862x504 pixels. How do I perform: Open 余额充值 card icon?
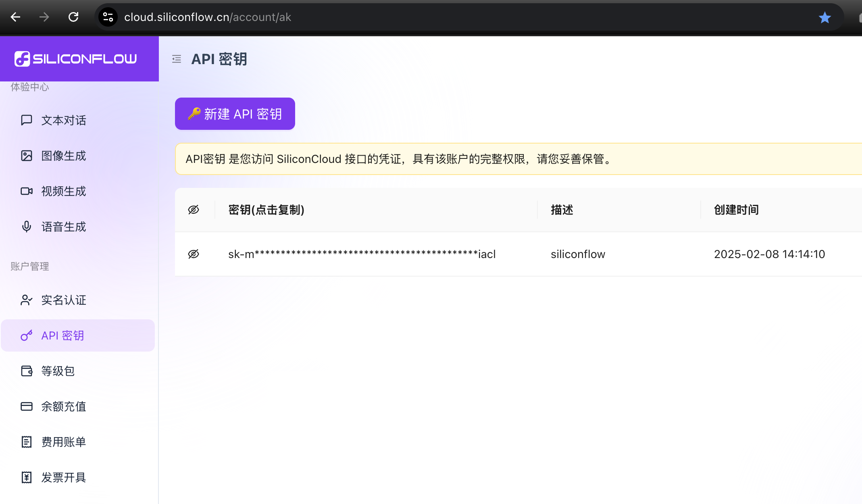tap(27, 406)
